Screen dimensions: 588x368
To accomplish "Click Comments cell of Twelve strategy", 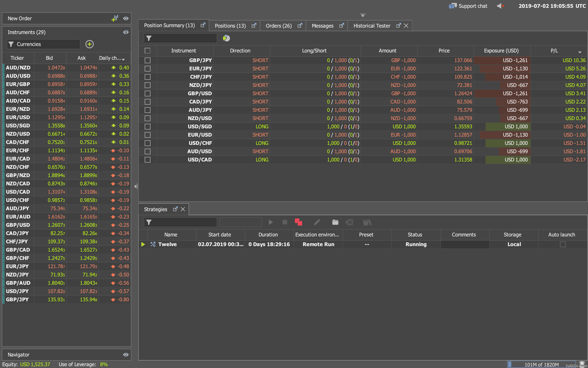I will pos(465,244).
